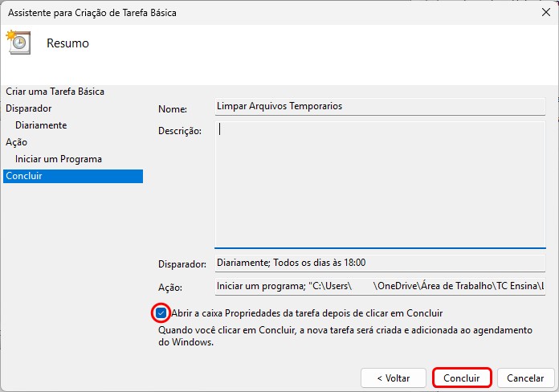The height and width of the screenshot is (392, 559).
Task: Click the Resumo page heading
Action: [67, 43]
